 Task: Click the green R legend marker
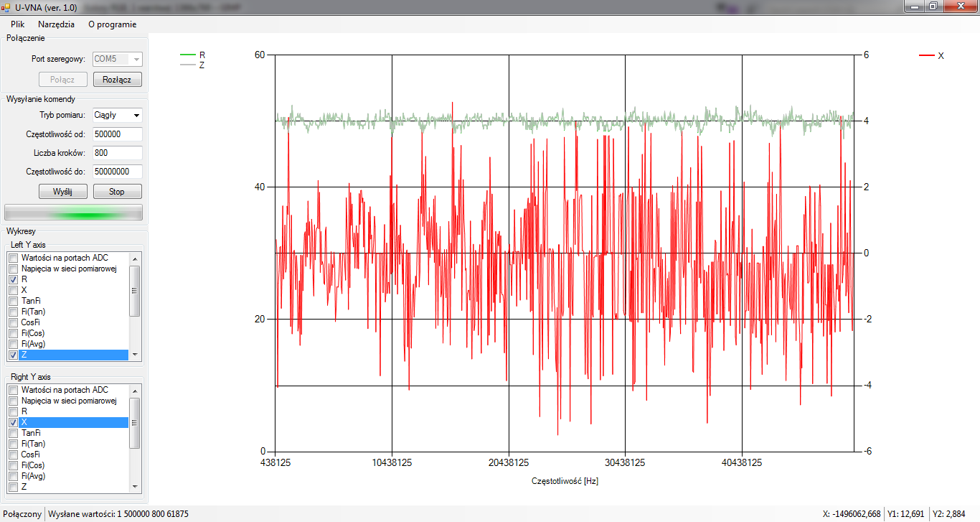(187, 55)
